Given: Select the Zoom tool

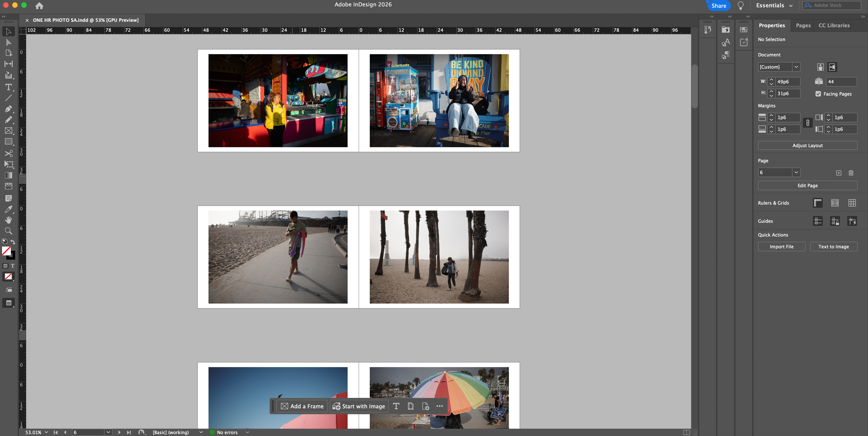Looking at the screenshot, I should tap(8, 231).
